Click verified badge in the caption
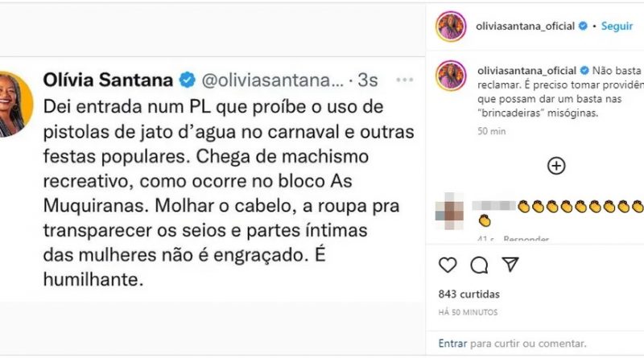The height and width of the screenshot is (358, 644). click(582, 71)
